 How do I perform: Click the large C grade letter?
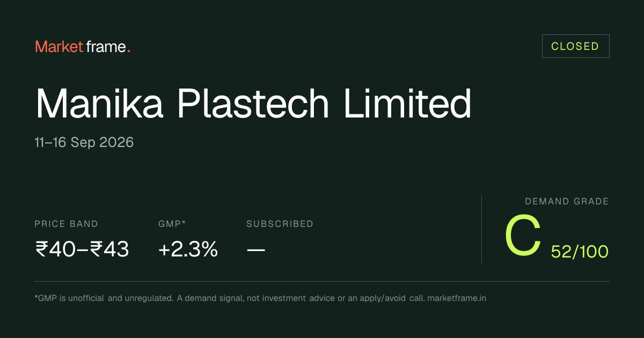pos(523,236)
